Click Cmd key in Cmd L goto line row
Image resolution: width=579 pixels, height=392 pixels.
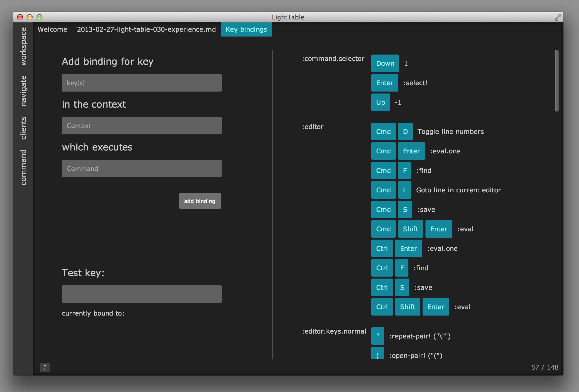tap(383, 190)
